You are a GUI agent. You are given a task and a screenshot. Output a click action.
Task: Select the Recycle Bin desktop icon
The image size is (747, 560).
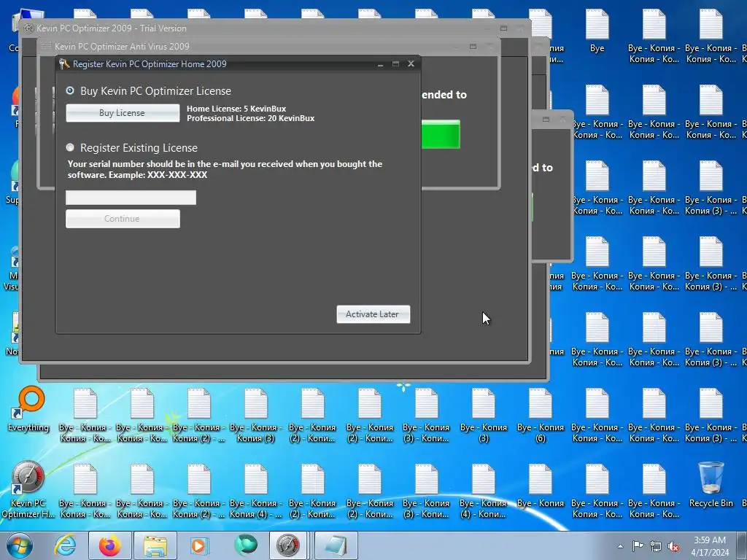(711, 485)
